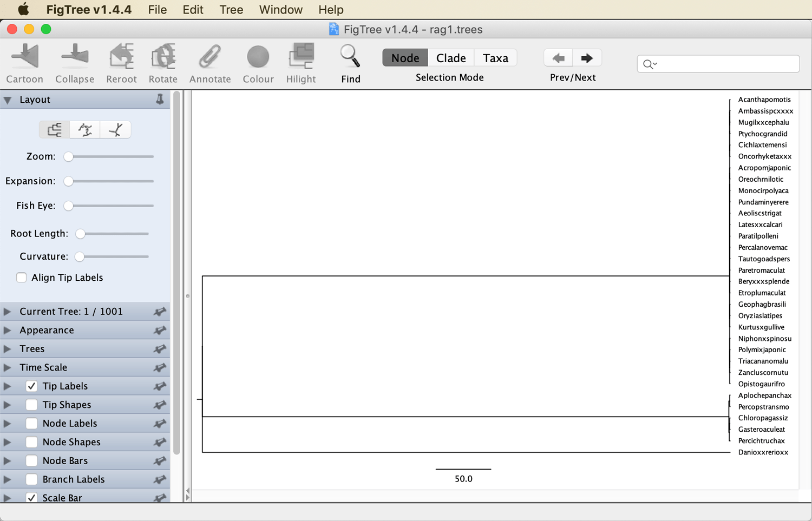Enable the Branch Labels checkbox
The height and width of the screenshot is (521, 812).
coord(31,479)
